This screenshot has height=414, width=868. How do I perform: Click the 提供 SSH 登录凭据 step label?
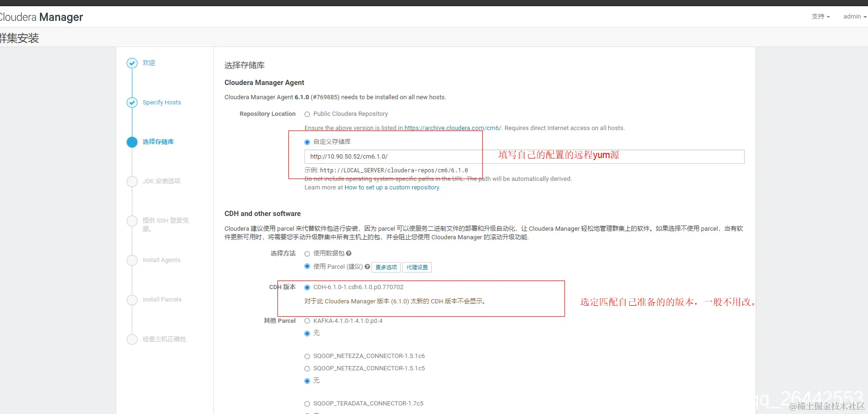(x=166, y=225)
